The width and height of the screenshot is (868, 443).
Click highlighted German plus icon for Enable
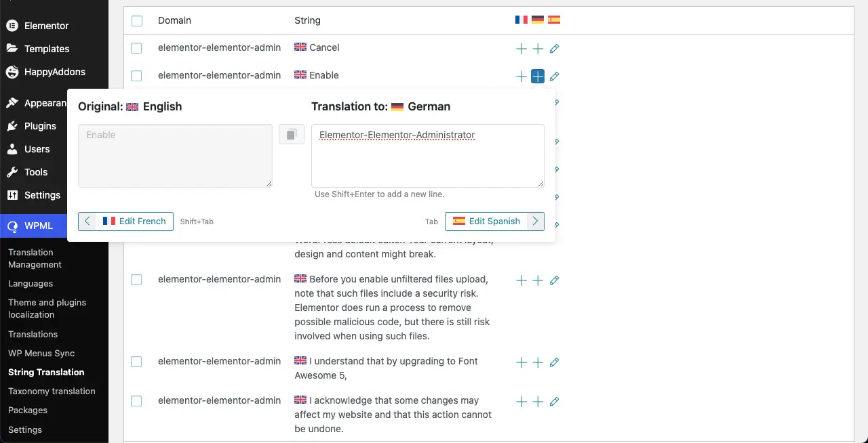538,77
